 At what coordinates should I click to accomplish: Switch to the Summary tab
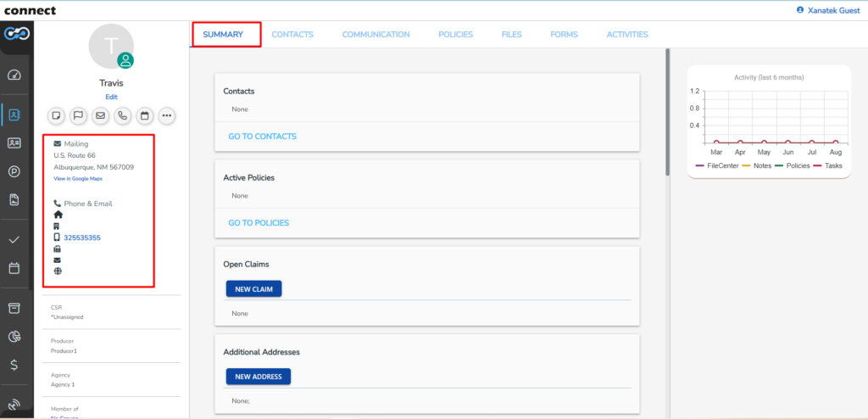223,35
